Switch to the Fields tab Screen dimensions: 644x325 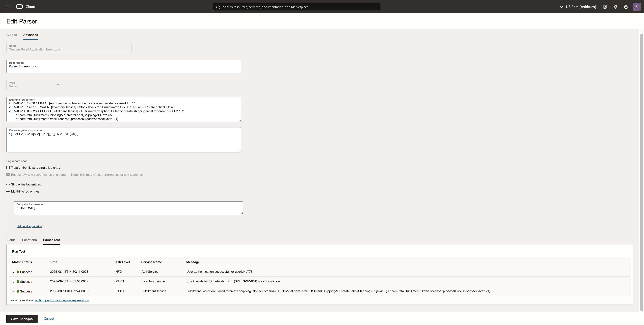tap(11, 240)
